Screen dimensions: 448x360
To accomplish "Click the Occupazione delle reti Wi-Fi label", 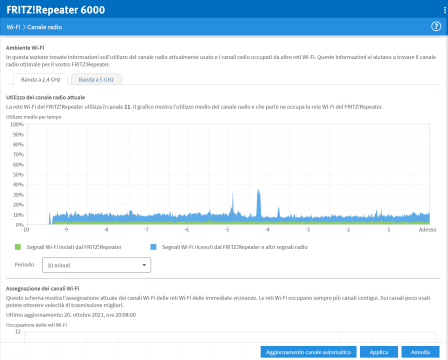I will click(x=37, y=325).
